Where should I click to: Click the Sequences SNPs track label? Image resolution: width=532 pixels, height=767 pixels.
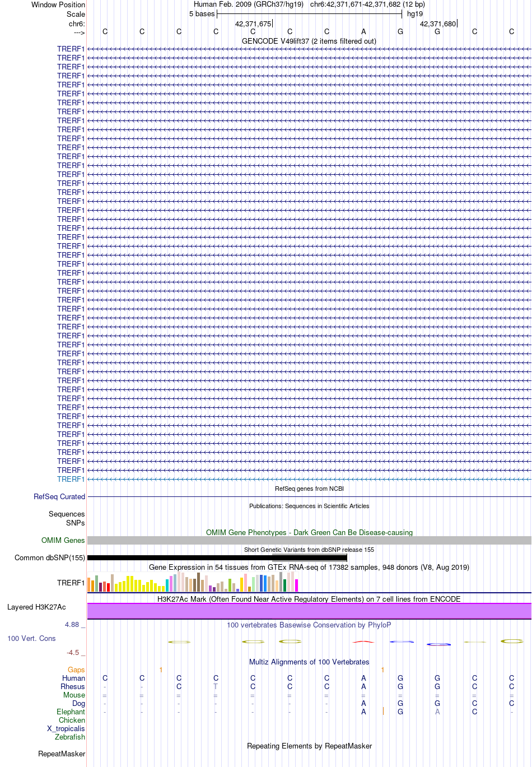[67, 518]
